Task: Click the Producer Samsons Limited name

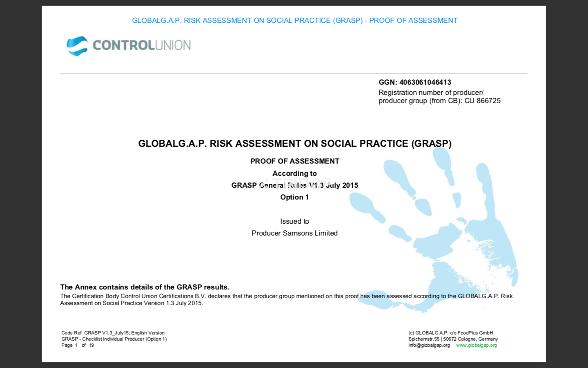Action: pyautogui.click(x=294, y=233)
